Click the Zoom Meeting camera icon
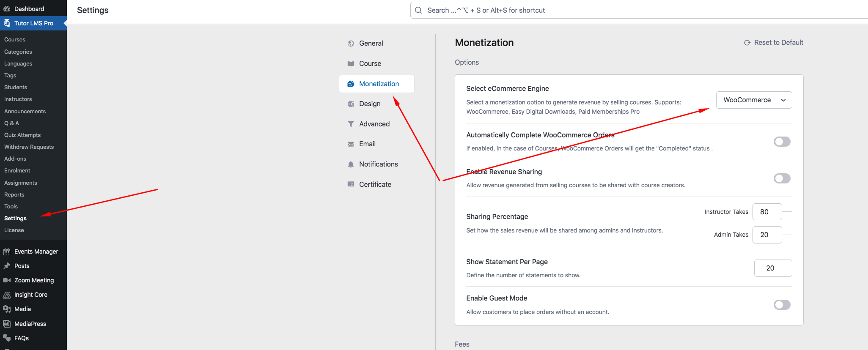 click(x=7, y=280)
